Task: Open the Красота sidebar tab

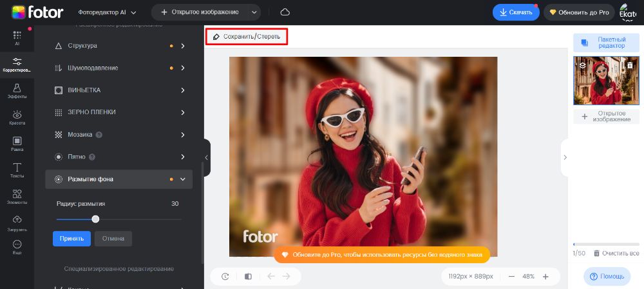Action: point(17,118)
